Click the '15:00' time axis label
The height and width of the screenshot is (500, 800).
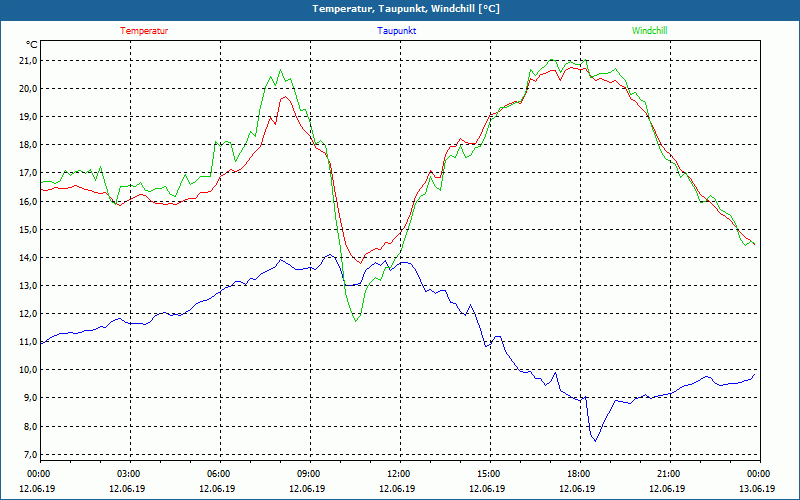pos(488,474)
